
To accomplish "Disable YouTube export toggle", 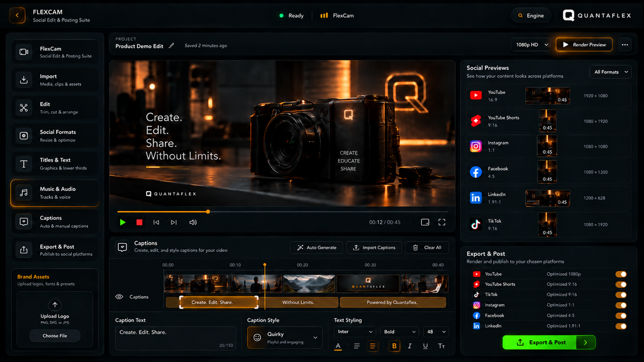I will 621,274.
